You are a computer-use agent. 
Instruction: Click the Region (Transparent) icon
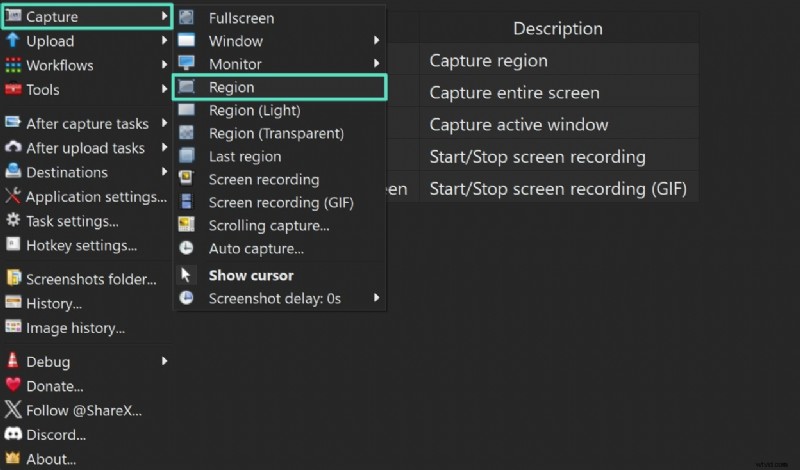point(187,133)
